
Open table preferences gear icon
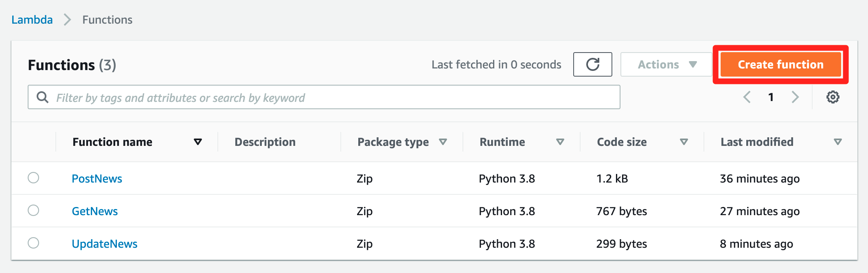pyautogui.click(x=833, y=97)
